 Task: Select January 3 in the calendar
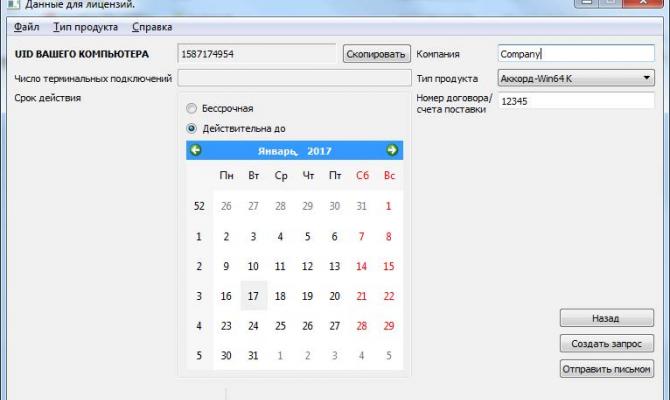click(253, 236)
